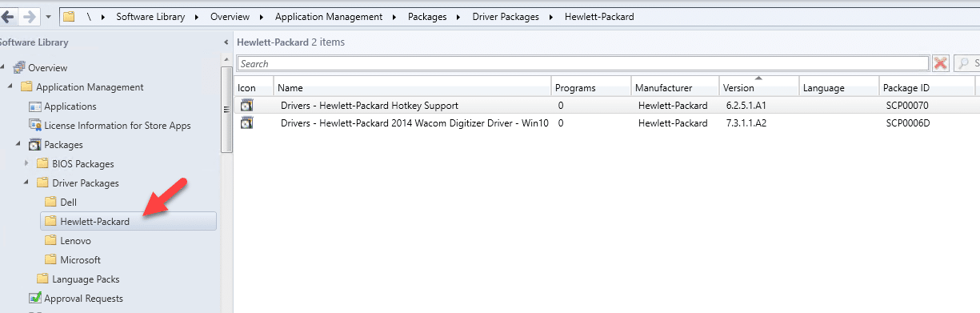Select the Approval Requests tree item
This screenshot has height=313, width=980.
click(83, 299)
